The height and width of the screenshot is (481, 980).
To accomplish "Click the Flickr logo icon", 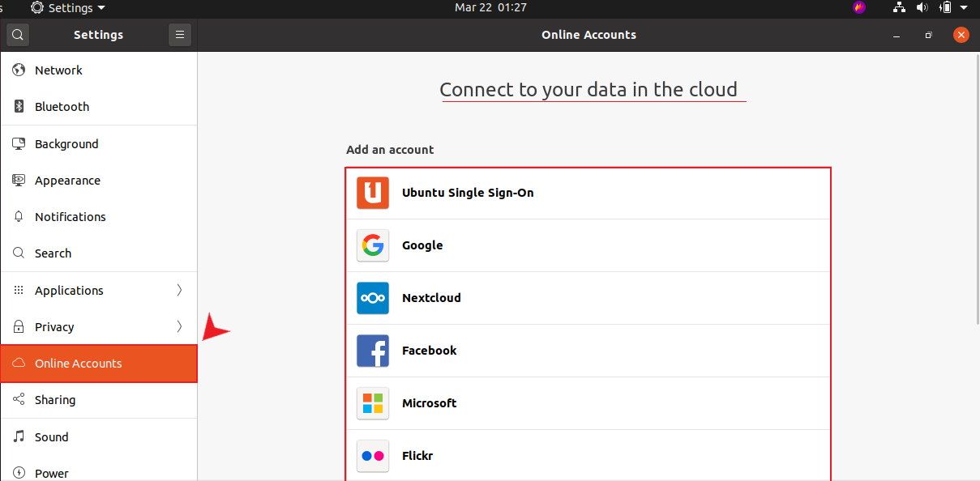I will 373,456.
